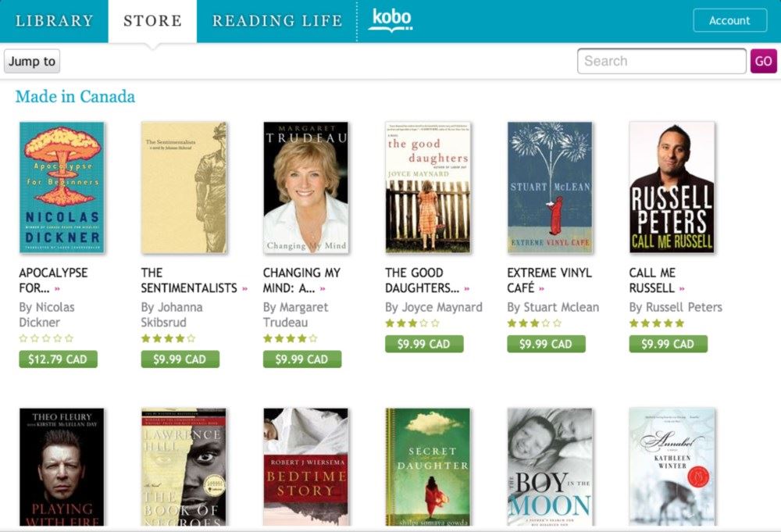Screen dimensions: 781x532
Task: Click star rating under Call Me Russell
Action: point(657,323)
